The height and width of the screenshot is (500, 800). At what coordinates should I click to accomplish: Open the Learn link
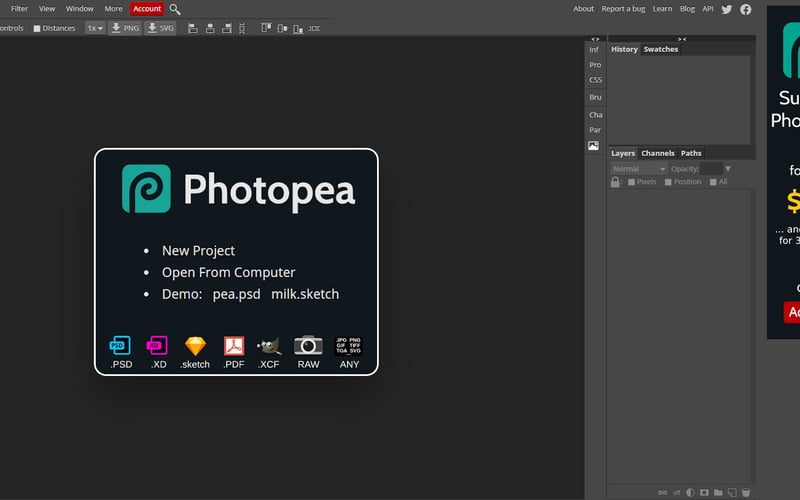(662, 9)
